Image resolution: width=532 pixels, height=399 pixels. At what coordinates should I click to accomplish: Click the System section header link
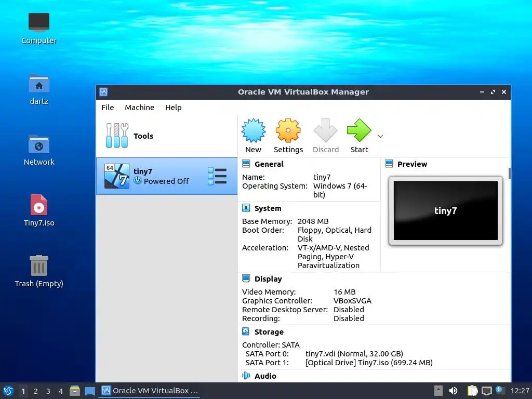coord(268,208)
